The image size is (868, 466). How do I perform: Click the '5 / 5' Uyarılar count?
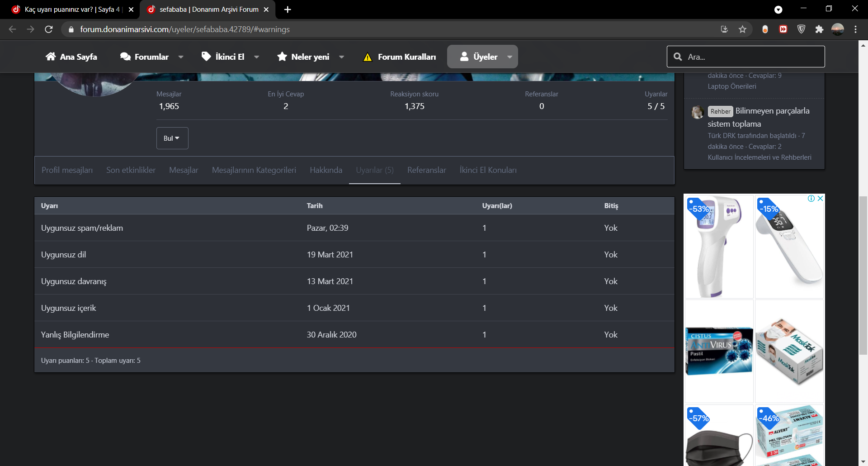pyautogui.click(x=656, y=106)
